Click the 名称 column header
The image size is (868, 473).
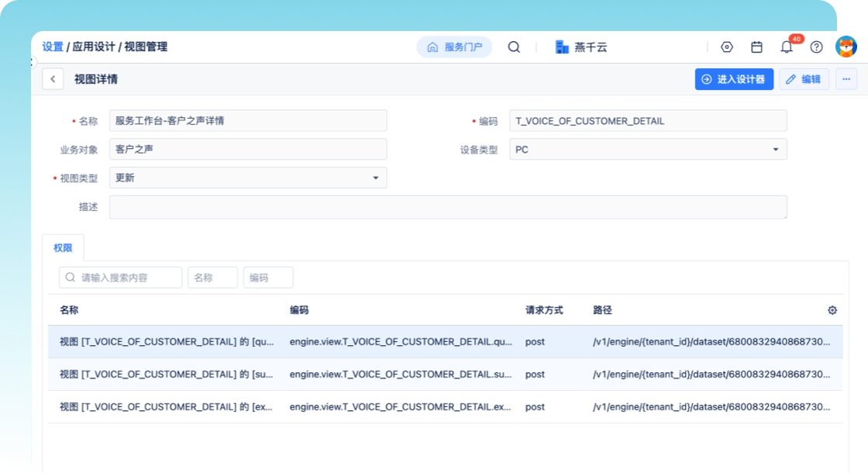point(69,310)
